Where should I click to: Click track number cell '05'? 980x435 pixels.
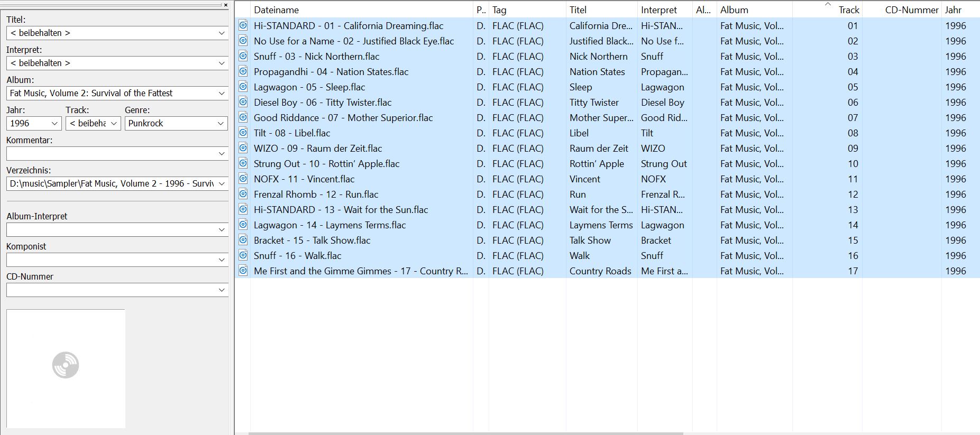pos(853,87)
